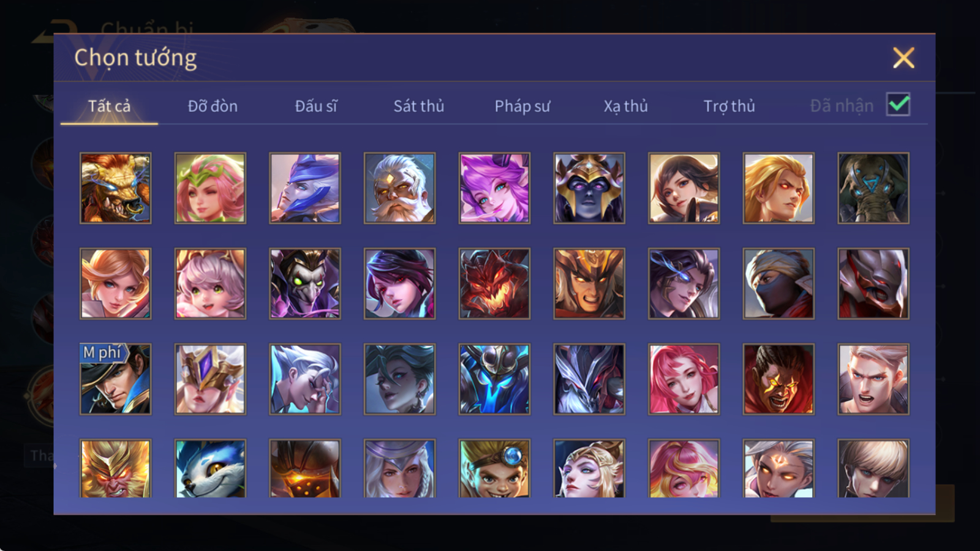Screen dimensions: 980x551
Task: Switch to the Đỡ đòn tab
Action: 213,106
